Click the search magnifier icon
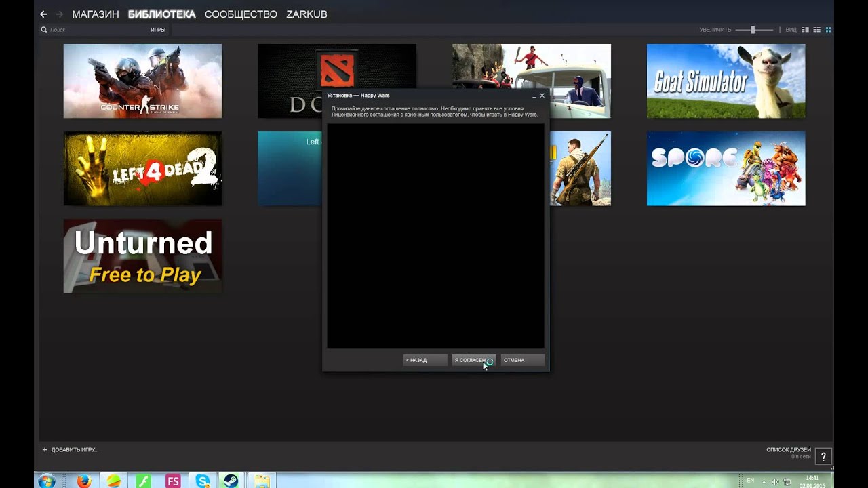Viewport: 868px width, 488px height. [44, 30]
